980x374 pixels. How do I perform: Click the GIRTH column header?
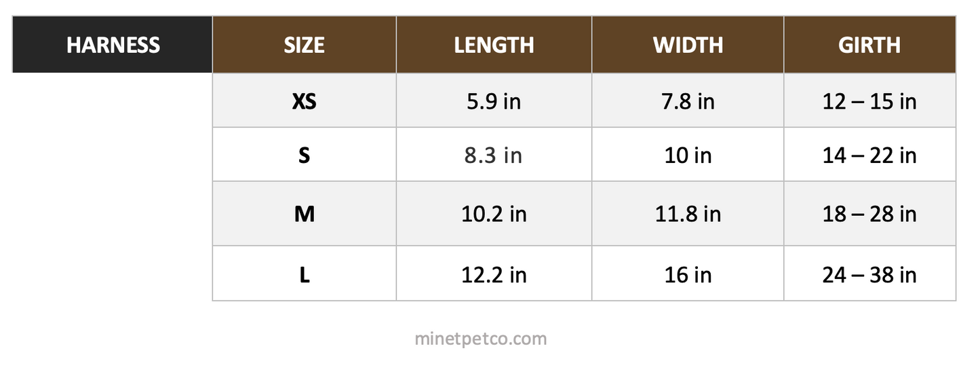[x=869, y=45]
